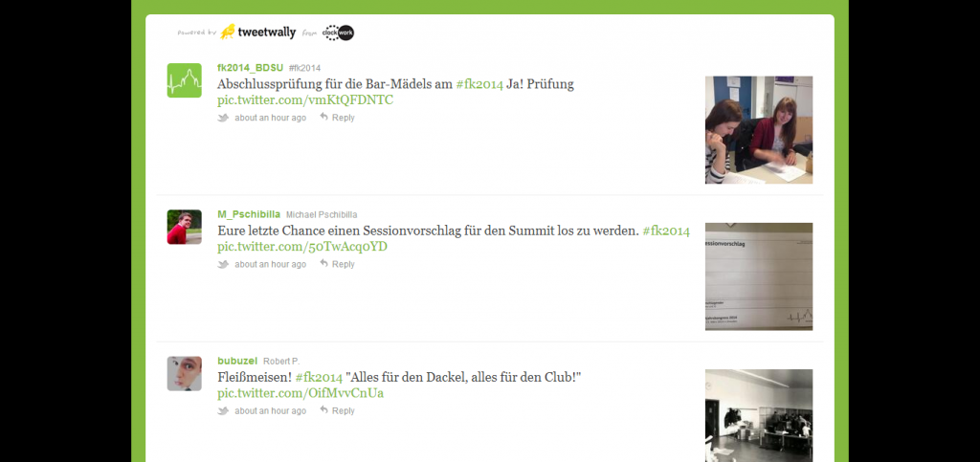The width and height of the screenshot is (980, 462).
Task: Reply to Michael Pschibilla's tweet
Action: click(x=338, y=264)
